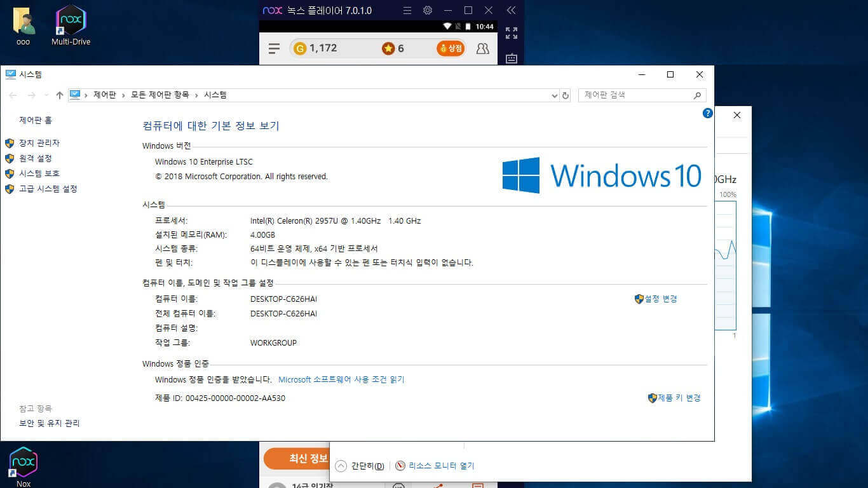Click the search magnifier icon
This screenshot has width=868, height=488.
click(697, 95)
